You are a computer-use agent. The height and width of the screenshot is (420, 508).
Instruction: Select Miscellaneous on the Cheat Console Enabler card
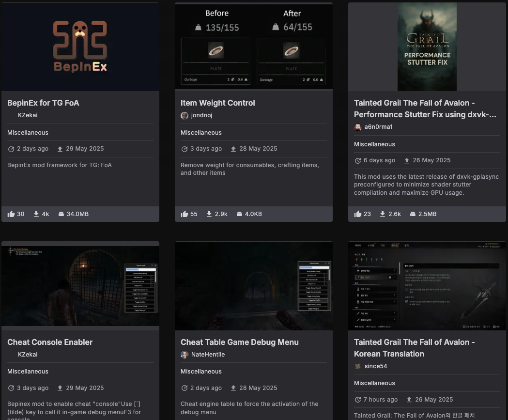point(28,372)
